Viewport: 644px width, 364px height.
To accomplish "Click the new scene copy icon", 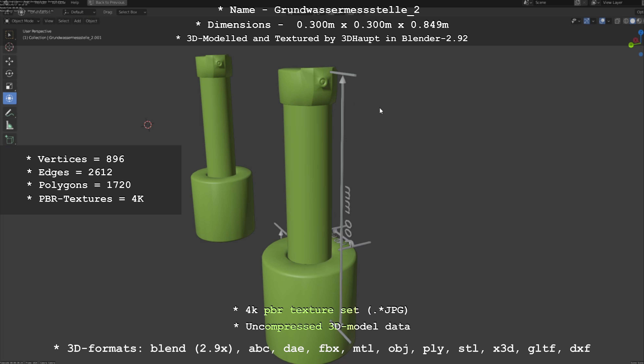I will coord(577,2).
